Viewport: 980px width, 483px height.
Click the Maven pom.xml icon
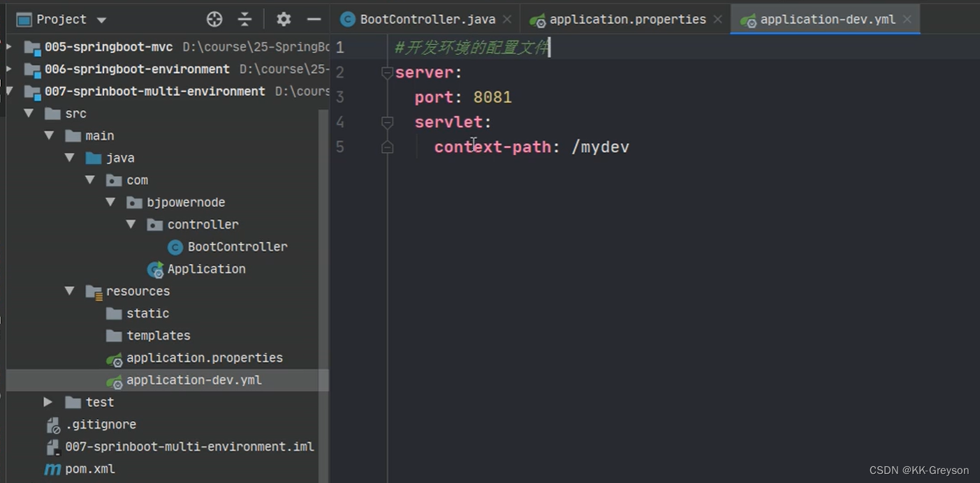click(x=52, y=469)
